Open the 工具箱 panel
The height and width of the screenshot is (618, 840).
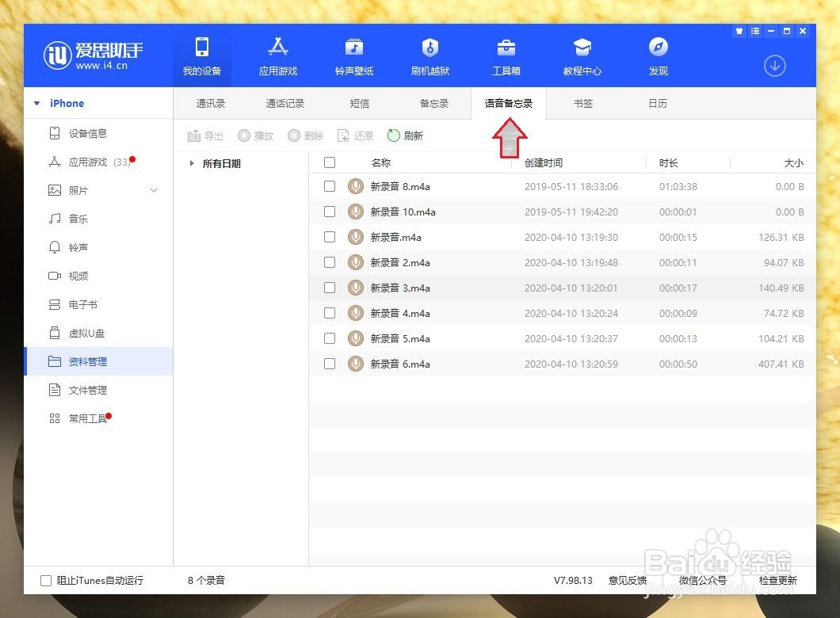pos(506,55)
